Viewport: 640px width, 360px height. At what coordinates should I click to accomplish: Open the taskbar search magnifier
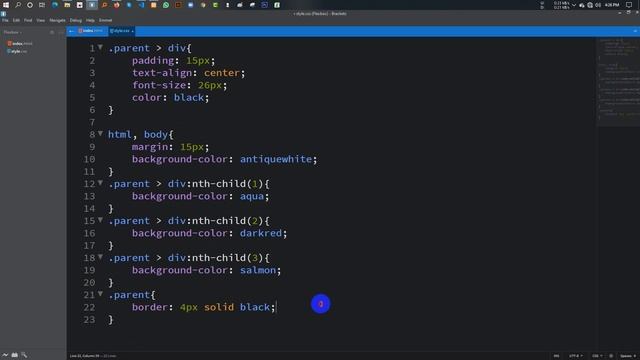point(18,5)
